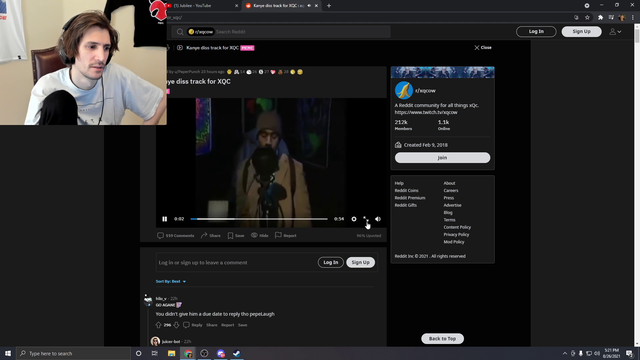Upvote the top comment
This screenshot has height=360, width=640.
pos(158,325)
